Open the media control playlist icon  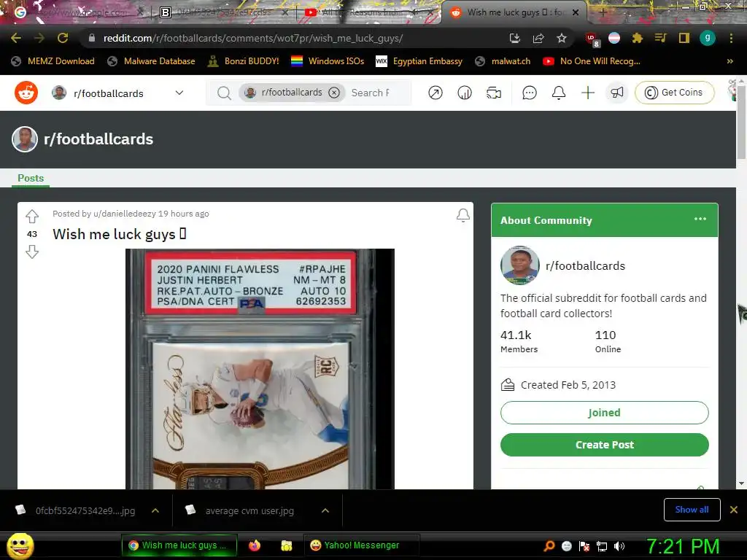[660, 38]
